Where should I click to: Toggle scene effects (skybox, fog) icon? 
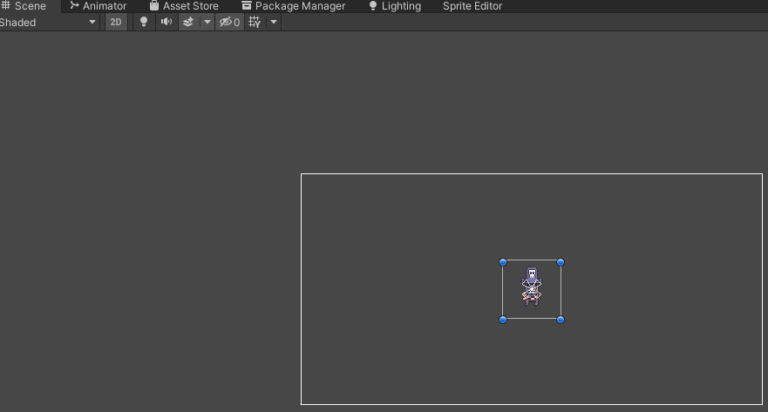click(x=189, y=22)
